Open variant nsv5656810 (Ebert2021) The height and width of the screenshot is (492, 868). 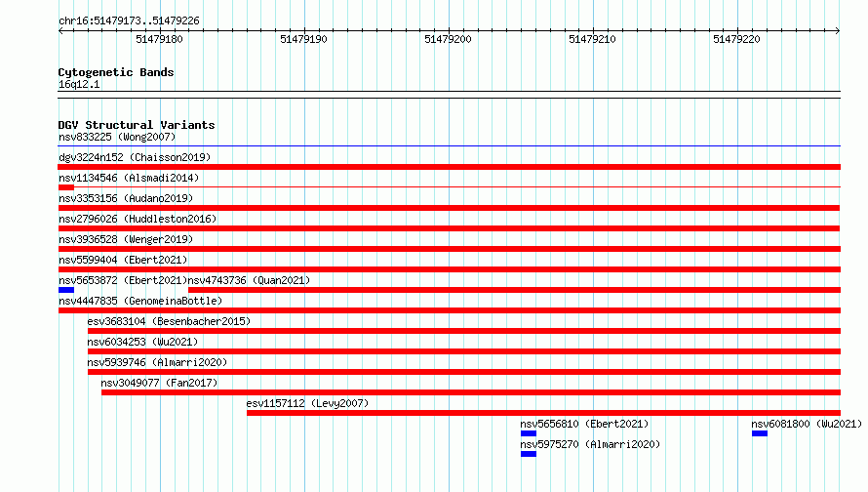(x=584, y=424)
